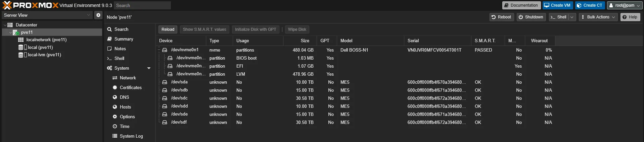This screenshot has height=142, width=644.
Task: Open the System Log page
Action: pyautogui.click(x=131, y=136)
